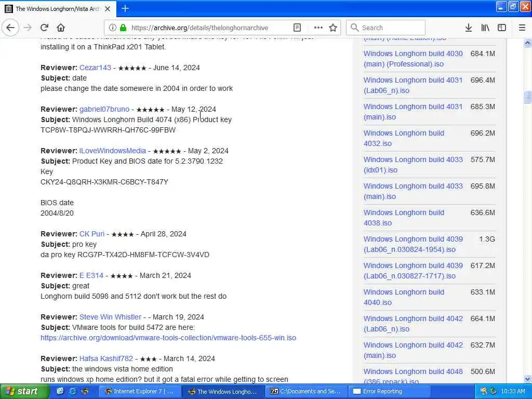The height and width of the screenshot is (399, 532).
Task: Go to the Firefox home page
Action: [x=61, y=28]
